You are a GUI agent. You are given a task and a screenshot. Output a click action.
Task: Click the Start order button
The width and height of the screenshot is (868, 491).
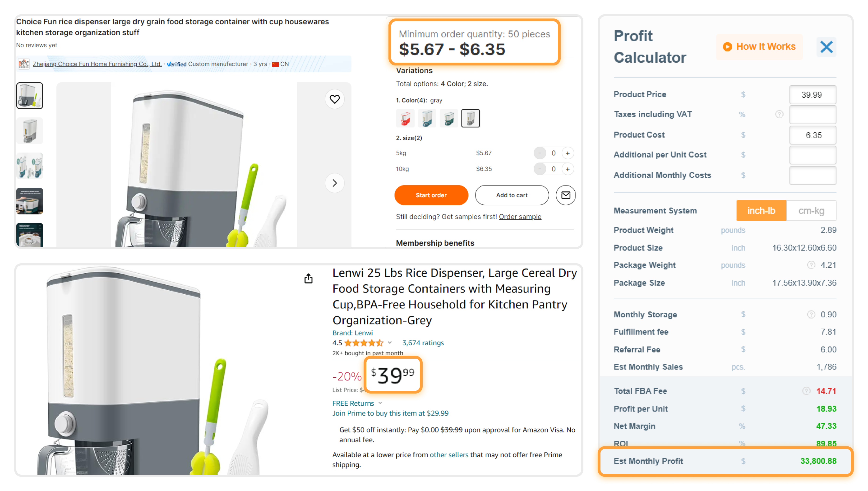[x=431, y=195]
